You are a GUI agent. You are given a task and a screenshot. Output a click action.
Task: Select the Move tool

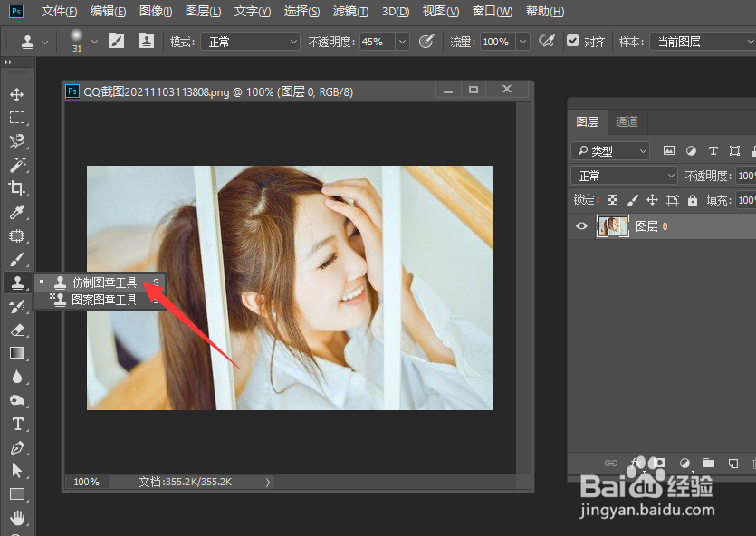tap(17, 94)
